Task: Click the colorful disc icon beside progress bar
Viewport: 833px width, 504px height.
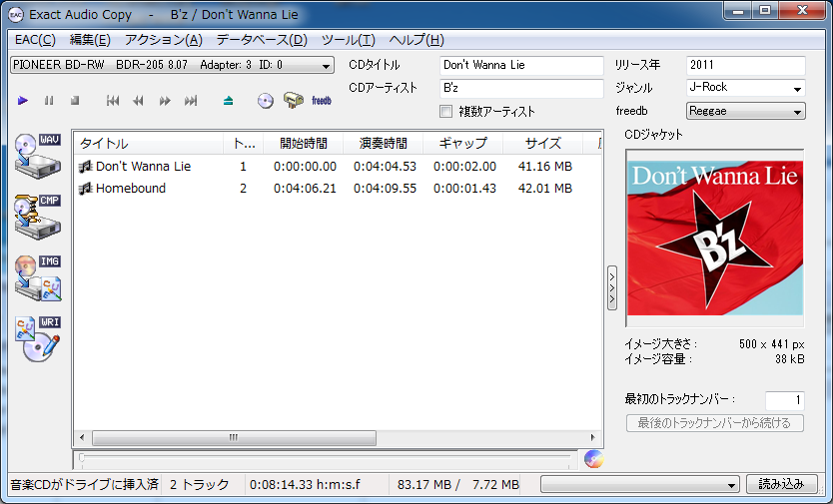Action: [593, 458]
